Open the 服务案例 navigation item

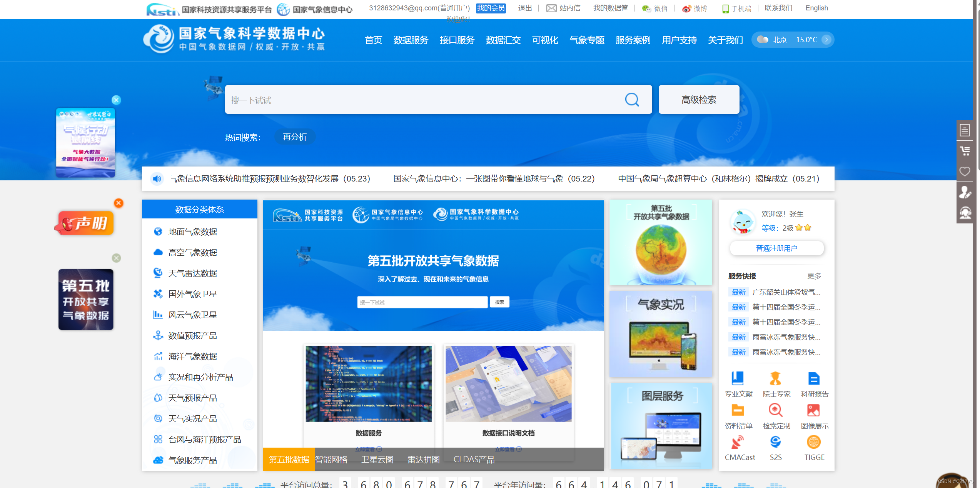coord(633,40)
